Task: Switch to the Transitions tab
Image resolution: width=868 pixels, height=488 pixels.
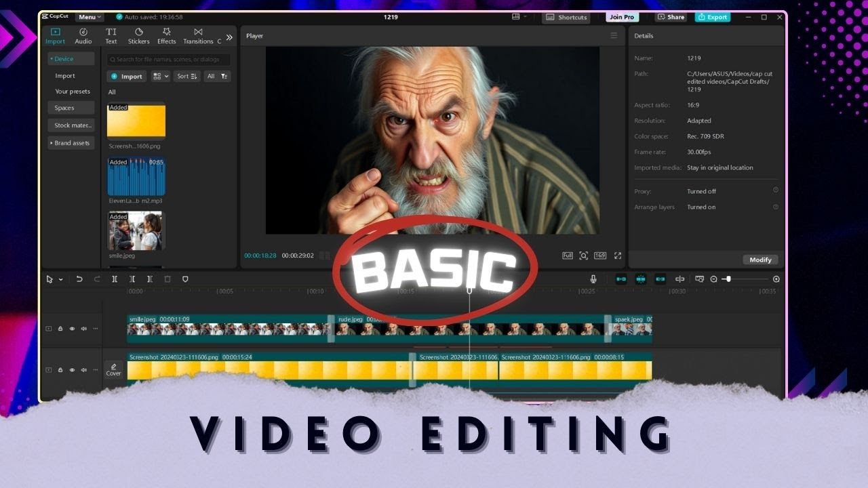Action: [x=198, y=36]
